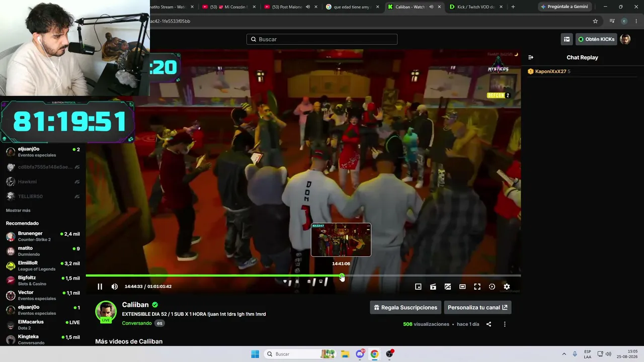Close the Kick / Twitch VOD tab
644x362 pixels.
(501, 7)
